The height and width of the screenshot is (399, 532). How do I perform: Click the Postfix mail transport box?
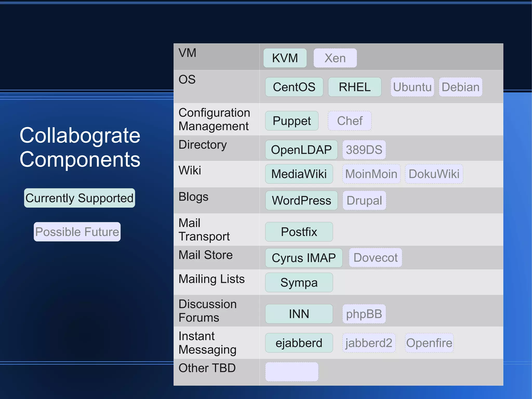click(299, 232)
